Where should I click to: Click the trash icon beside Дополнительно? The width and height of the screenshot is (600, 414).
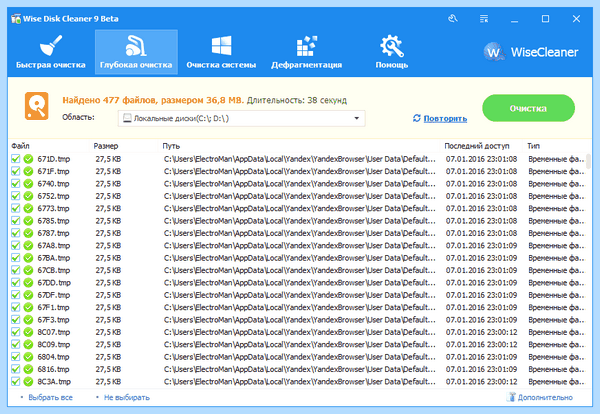(511, 397)
